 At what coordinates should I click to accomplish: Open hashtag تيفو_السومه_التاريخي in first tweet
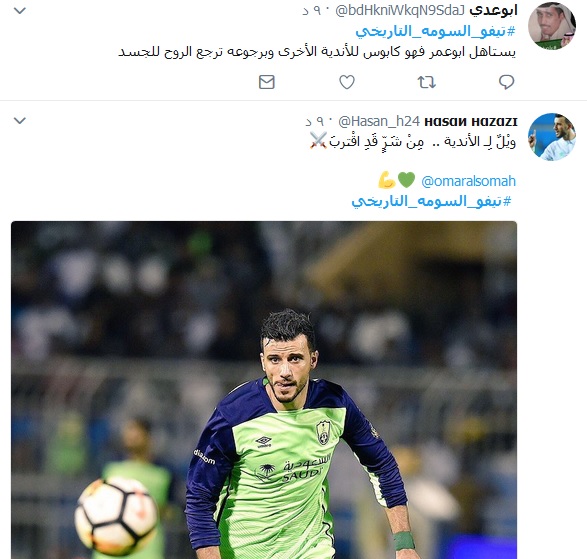(x=436, y=31)
